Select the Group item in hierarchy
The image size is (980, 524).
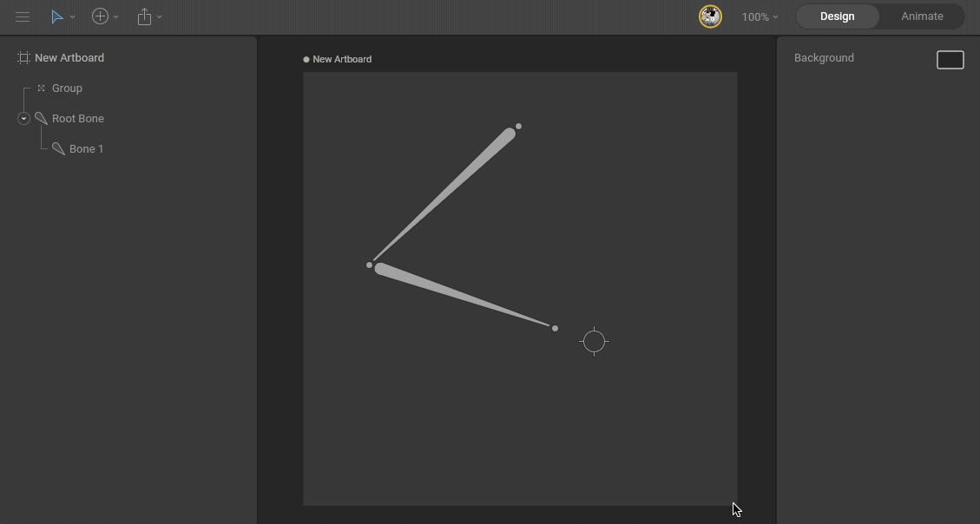pyautogui.click(x=67, y=88)
